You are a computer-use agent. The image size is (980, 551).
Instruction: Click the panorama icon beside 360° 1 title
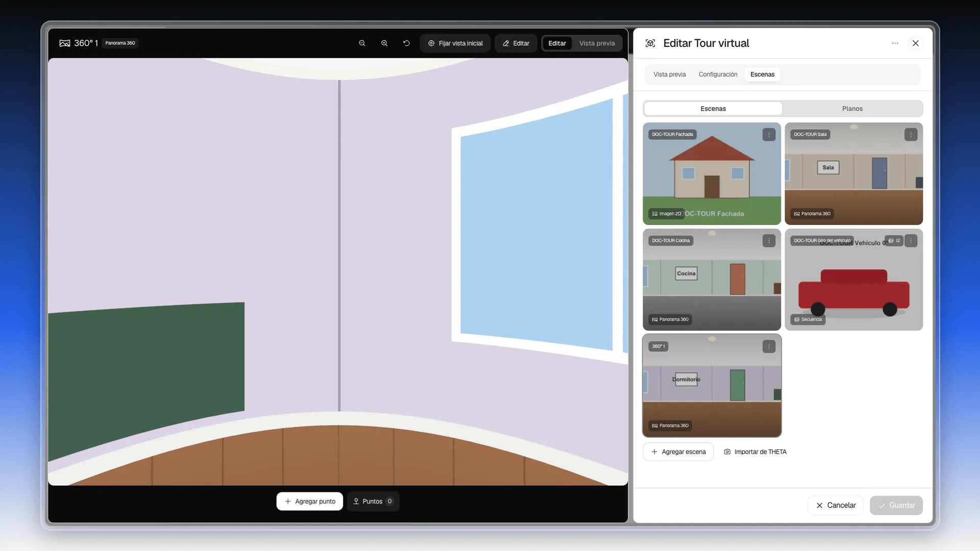pos(65,43)
